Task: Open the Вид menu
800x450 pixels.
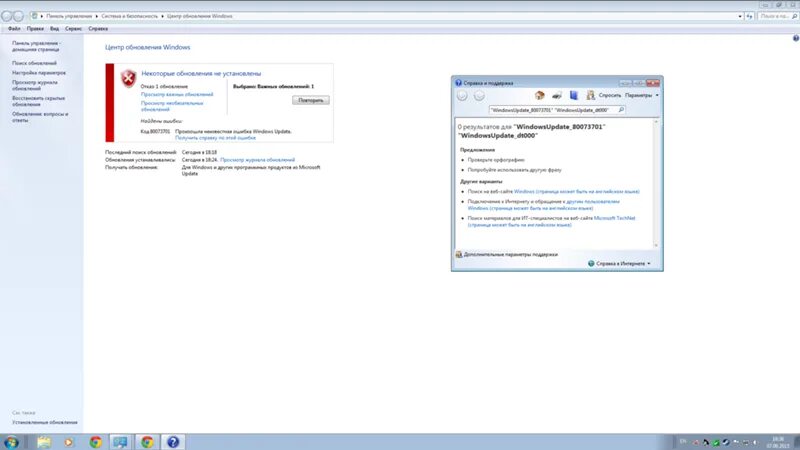Action: click(54, 29)
